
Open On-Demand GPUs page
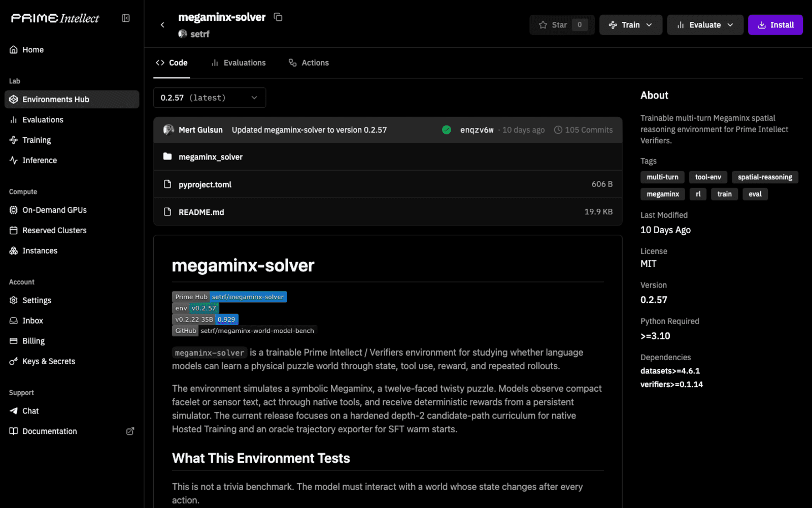coord(72,210)
